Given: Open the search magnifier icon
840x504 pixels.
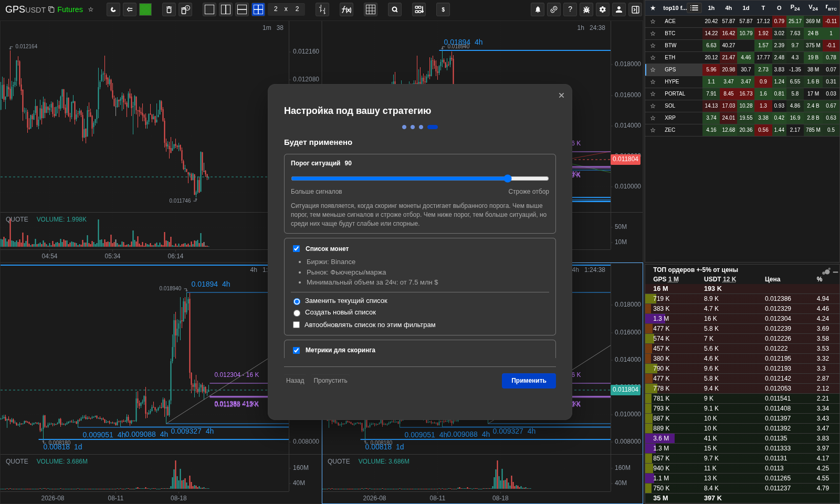Looking at the screenshot, I should tap(395, 9).
